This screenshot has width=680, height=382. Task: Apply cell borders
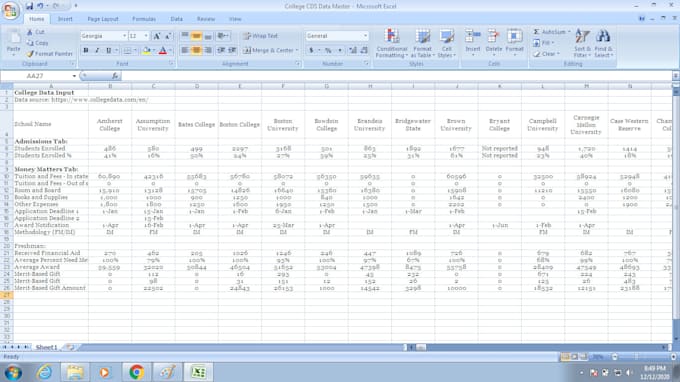(x=127, y=51)
